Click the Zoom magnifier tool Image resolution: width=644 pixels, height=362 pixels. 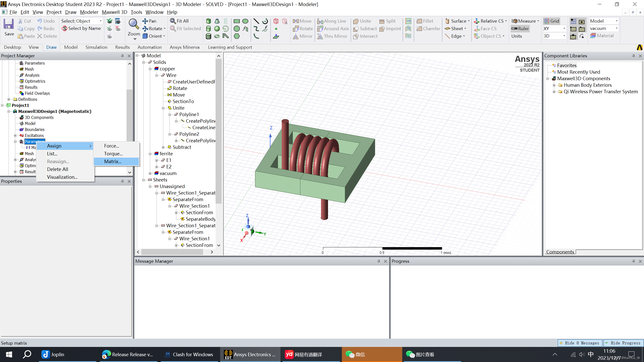click(x=134, y=25)
